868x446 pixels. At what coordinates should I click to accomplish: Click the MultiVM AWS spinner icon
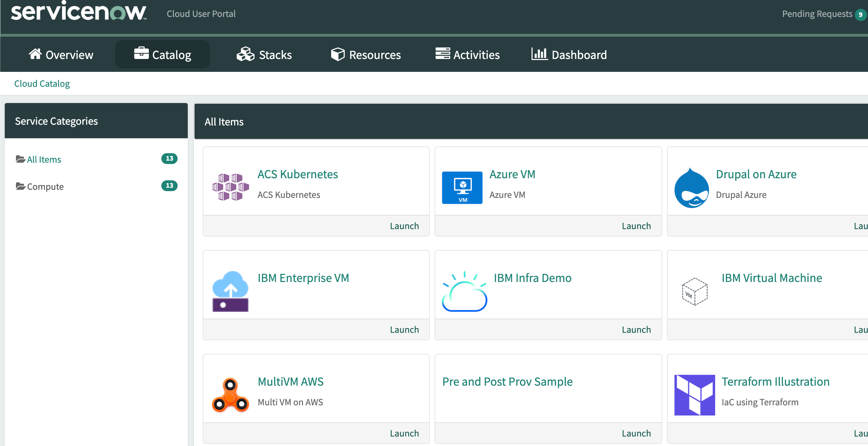pos(230,395)
